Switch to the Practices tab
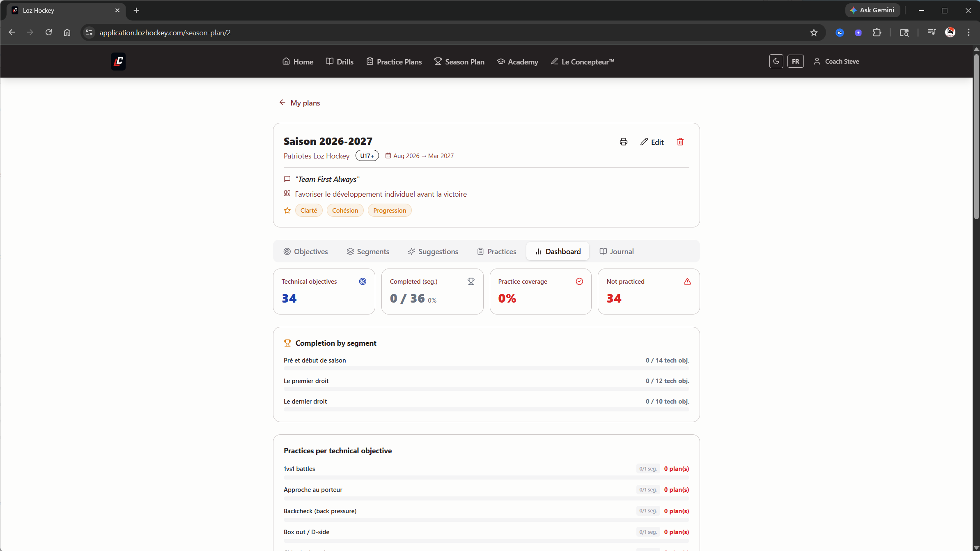This screenshot has width=980, height=551. [497, 251]
